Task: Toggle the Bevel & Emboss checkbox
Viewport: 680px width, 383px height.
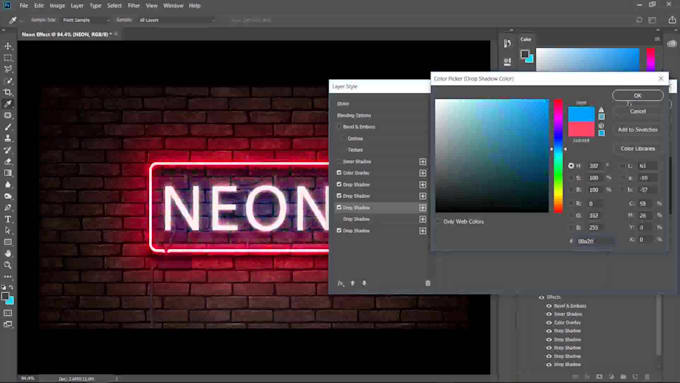Action: point(339,127)
